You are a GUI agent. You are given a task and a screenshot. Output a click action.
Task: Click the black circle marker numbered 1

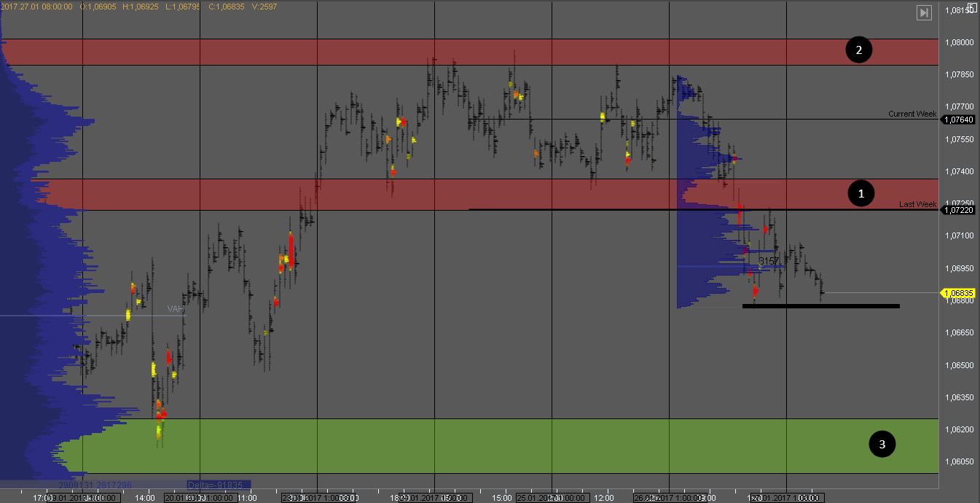[861, 194]
